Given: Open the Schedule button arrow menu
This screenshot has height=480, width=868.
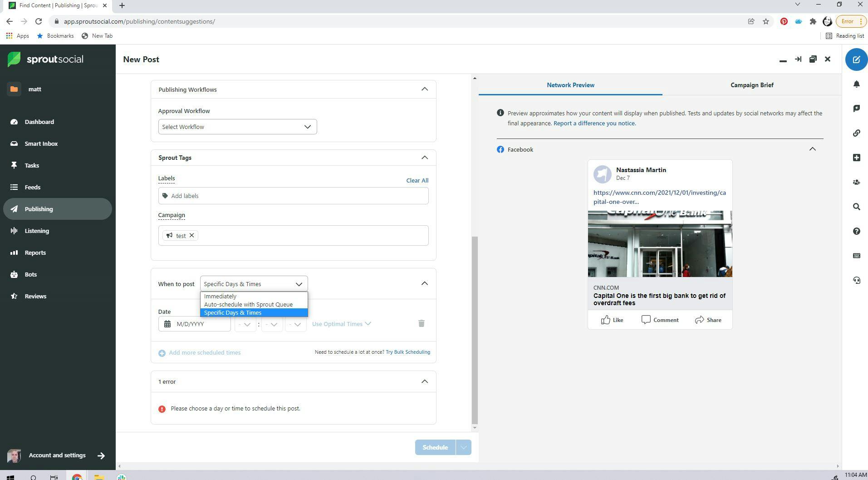Looking at the screenshot, I should 463,447.
